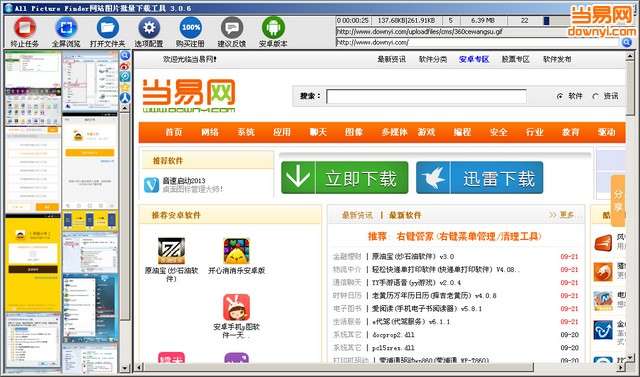Click the thumbnail list scroll-up arrow
The height and width of the screenshot is (377, 640).
[125, 108]
